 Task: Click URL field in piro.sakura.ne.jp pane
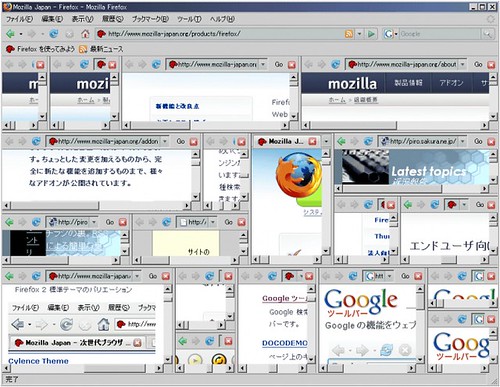coord(420,141)
